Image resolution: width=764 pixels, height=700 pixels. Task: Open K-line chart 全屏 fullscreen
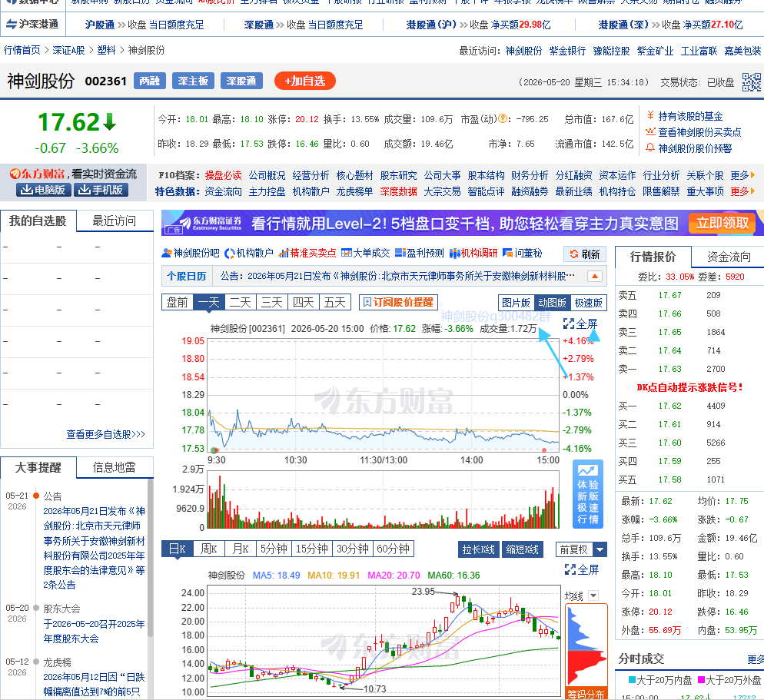[x=582, y=569]
